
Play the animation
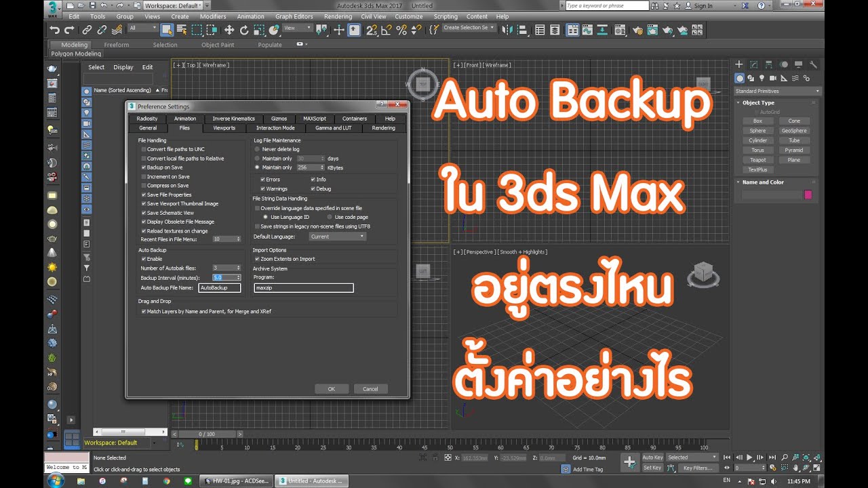click(749, 457)
